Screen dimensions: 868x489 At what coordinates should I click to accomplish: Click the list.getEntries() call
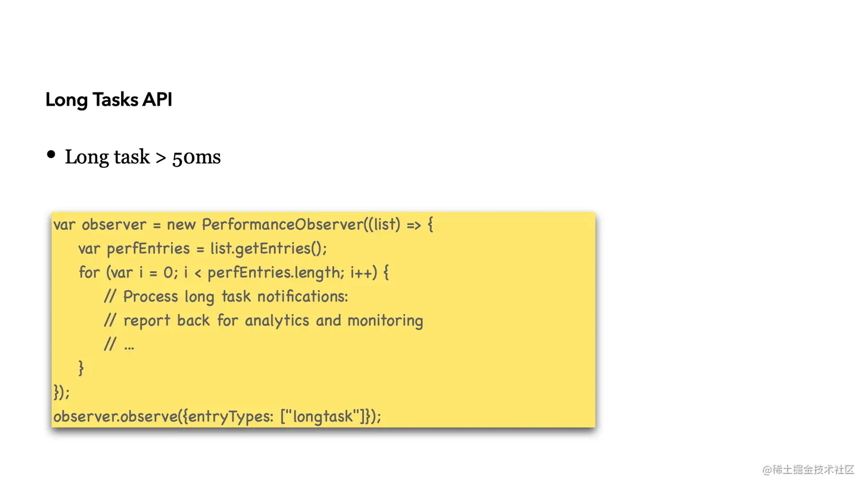[268, 249]
